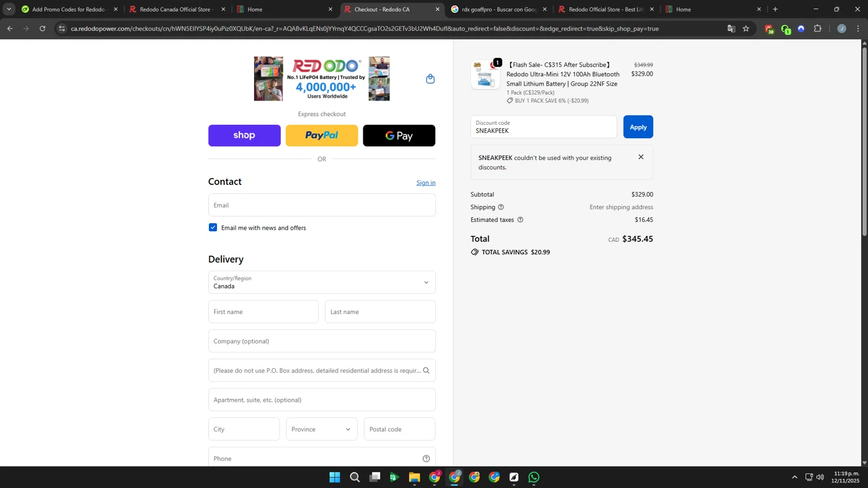Choose Google Pay express checkout
Image resolution: width=868 pixels, height=488 pixels.
tap(399, 135)
